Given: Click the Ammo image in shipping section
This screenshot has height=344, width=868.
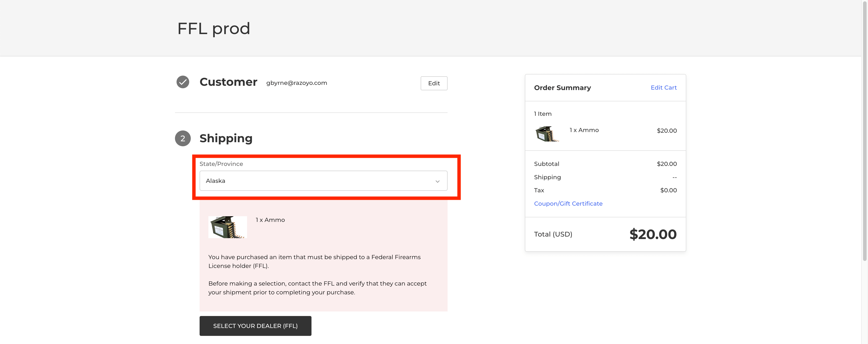Looking at the screenshot, I should [x=227, y=227].
